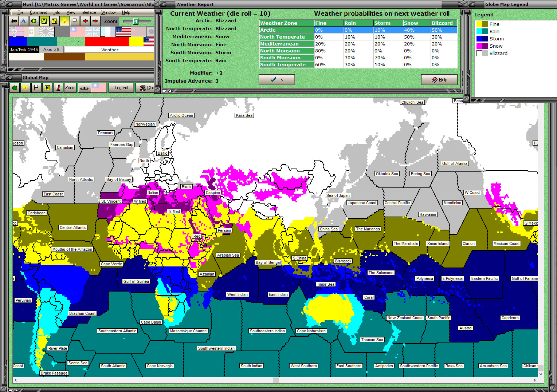Click the red metronome icon in Global Map toolbar
The width and height of the screenshot is (557, 392).
58,88
